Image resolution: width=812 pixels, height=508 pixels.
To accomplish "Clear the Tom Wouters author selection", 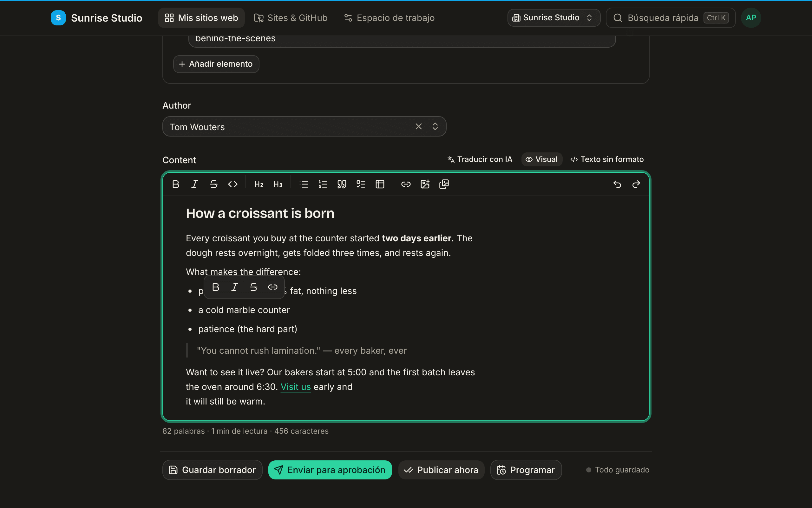I will click(418, 126).
